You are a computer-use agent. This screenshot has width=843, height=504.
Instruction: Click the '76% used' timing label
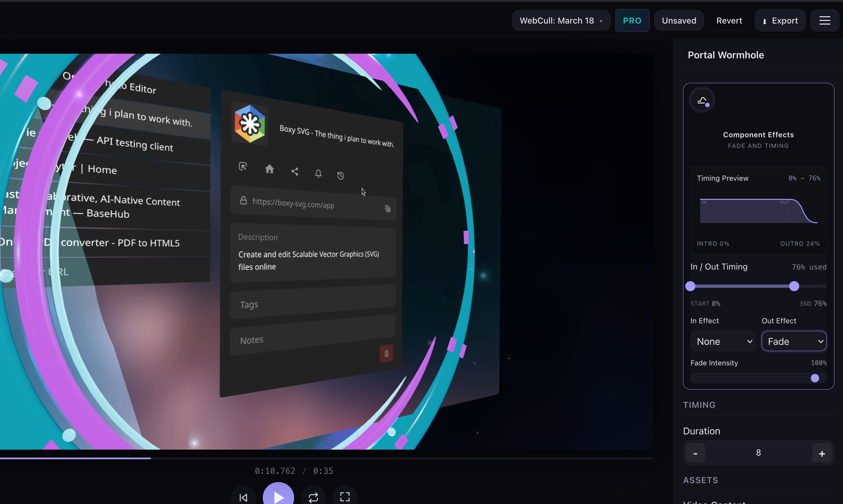tap(809, 267)
